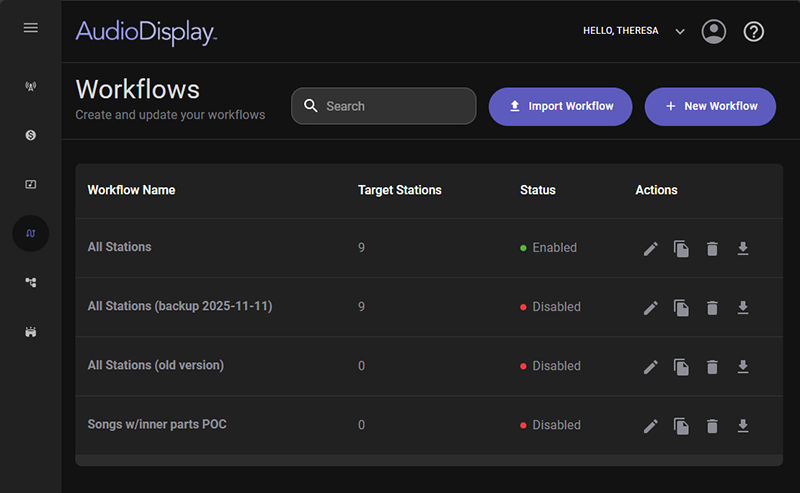Click the Workflow Name column header
This screenshot has height=493, width=800.
tap(131, 190)
